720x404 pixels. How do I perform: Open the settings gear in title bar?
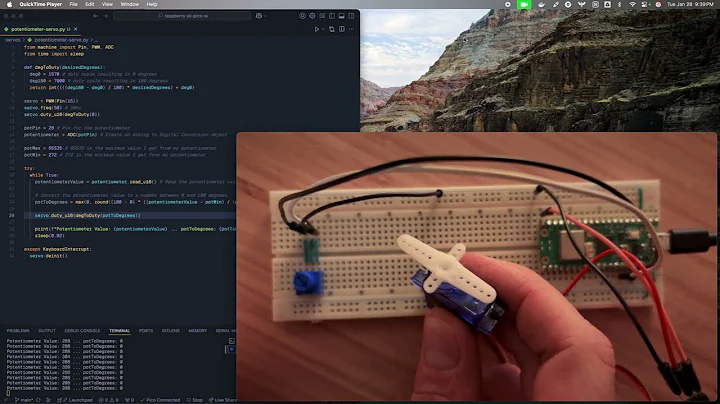coord(312,16)
